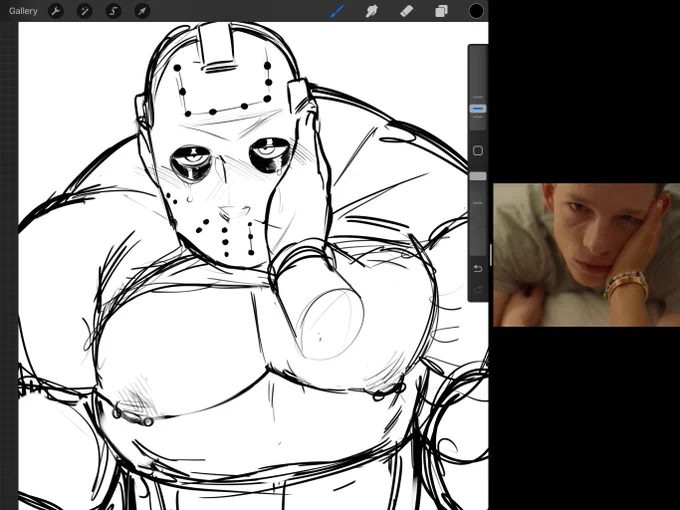
Task: Activate the Transform arrow tool
Action: (142, 11)
